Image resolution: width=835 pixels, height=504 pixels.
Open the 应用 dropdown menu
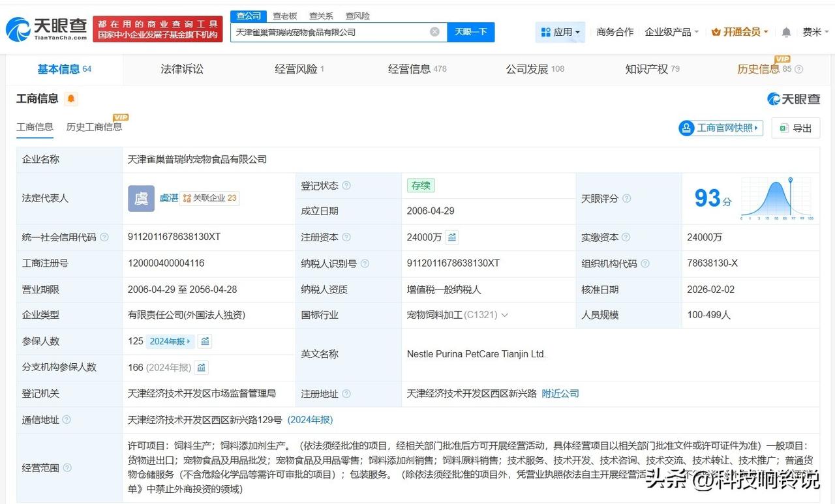click(x=560, y=32)
